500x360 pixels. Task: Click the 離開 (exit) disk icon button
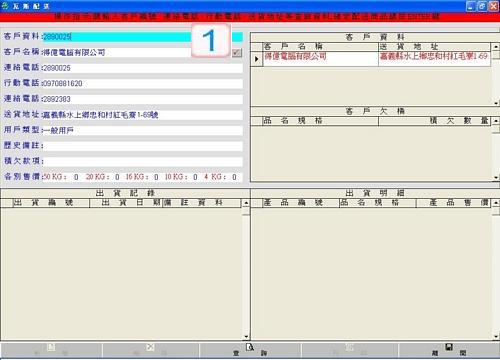(x=449, y=350)
